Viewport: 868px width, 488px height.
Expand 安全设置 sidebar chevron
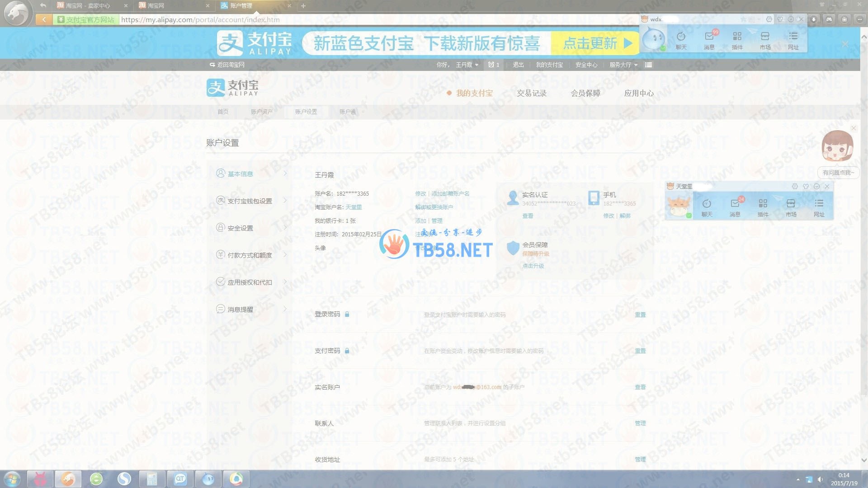click(x=285, y=228)
